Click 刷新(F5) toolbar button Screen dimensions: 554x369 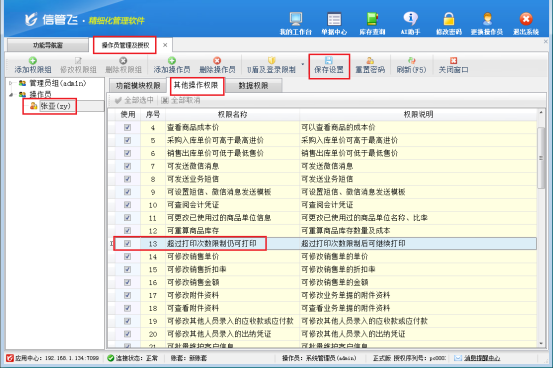pos(411,65)
